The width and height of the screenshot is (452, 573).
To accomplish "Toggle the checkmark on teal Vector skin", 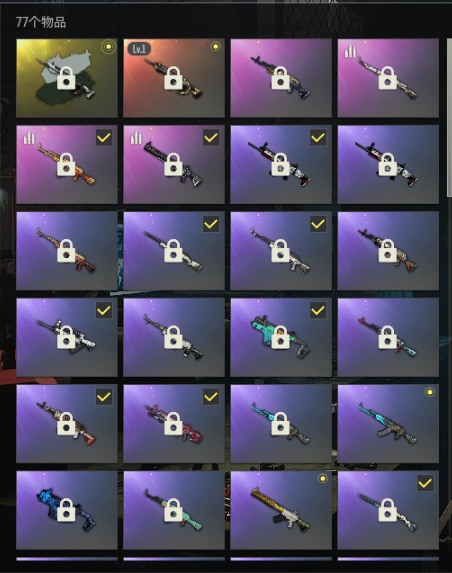I will (318, 310).
